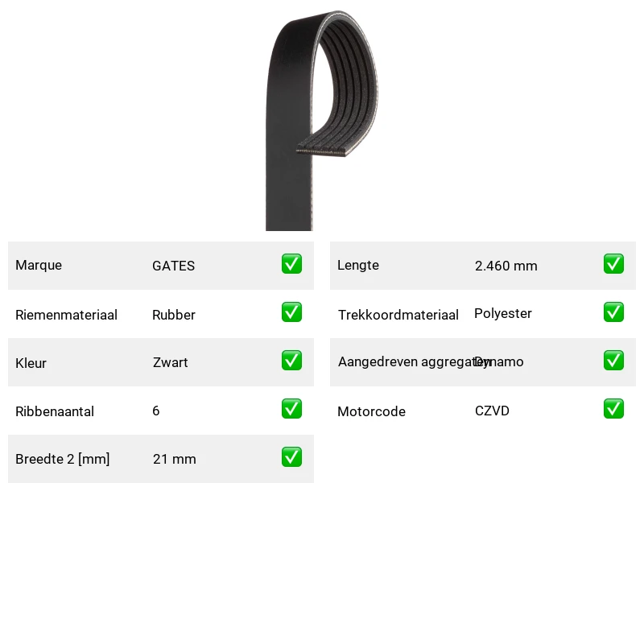Image resolution: width=644 pixels, height=644 pixels.
Task: Click the green checkmark in Riemenmateriaal row
Action: [291, 312]
